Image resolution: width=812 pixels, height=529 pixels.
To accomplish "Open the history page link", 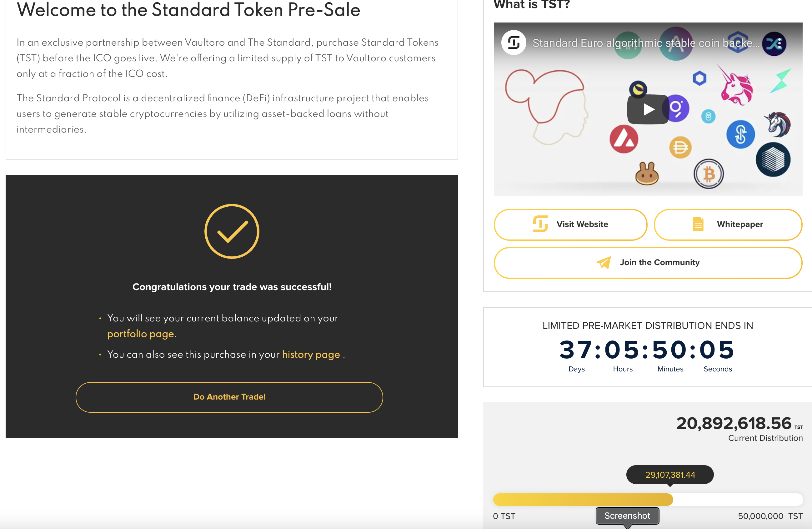I will (x=311, y=354).
